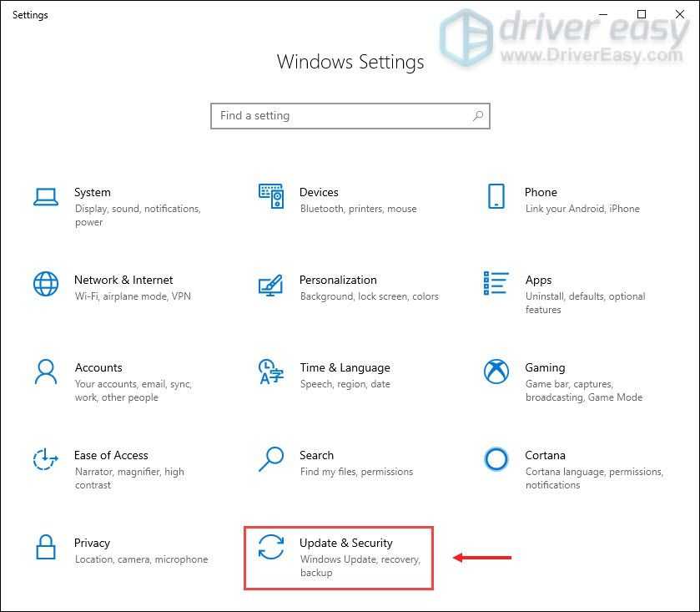The image size is (700, 612).
Task: Click the Search magnifier category icon
Action: click(271, 459)
